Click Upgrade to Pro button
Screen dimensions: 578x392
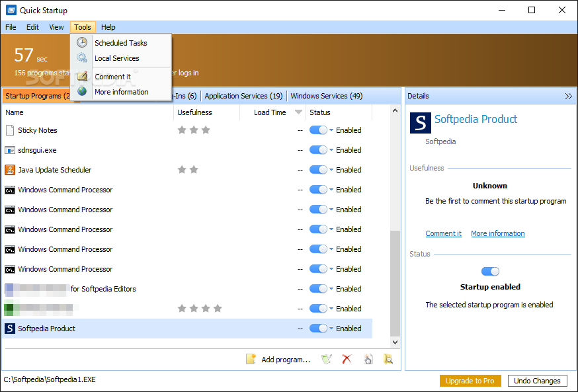470,381
